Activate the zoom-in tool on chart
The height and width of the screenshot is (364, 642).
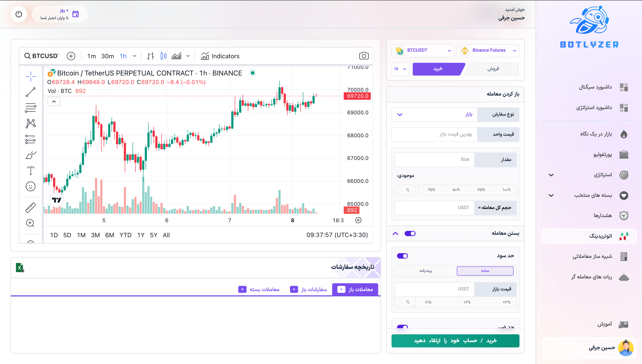tap(31, 223)
